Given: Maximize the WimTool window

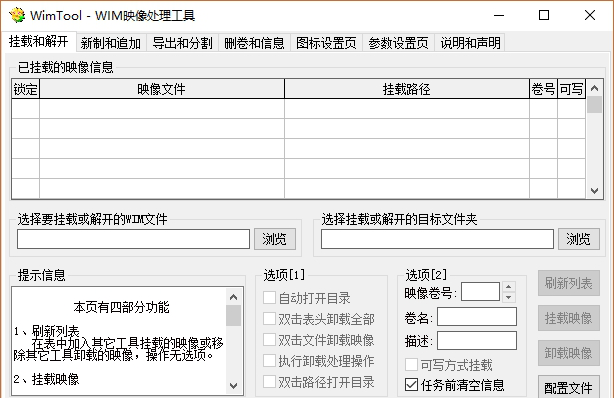Looking at the screenshot, I should pyautogui.click(x=544, y=15).
